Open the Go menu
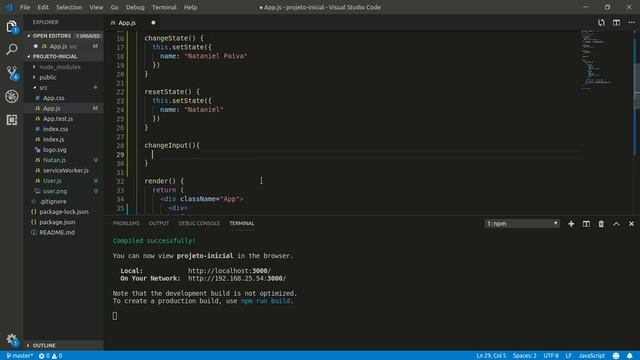 [x=115, y=7]
